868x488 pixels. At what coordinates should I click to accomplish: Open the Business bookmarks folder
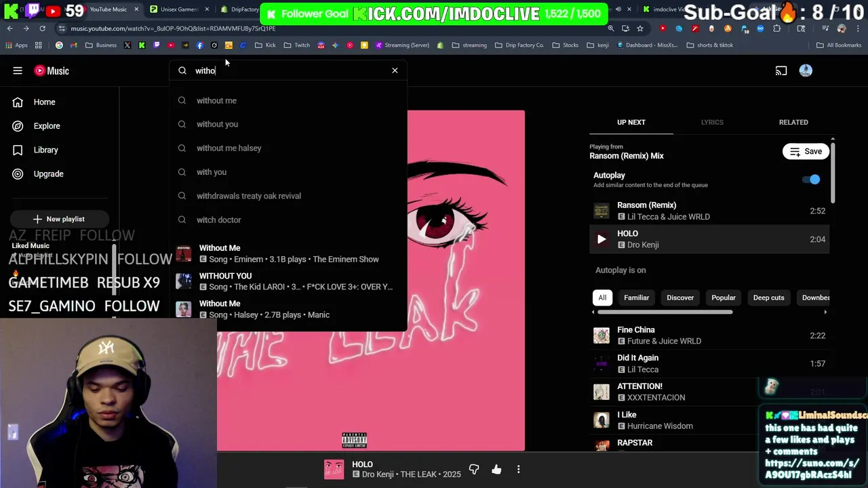tap(101, 45)
